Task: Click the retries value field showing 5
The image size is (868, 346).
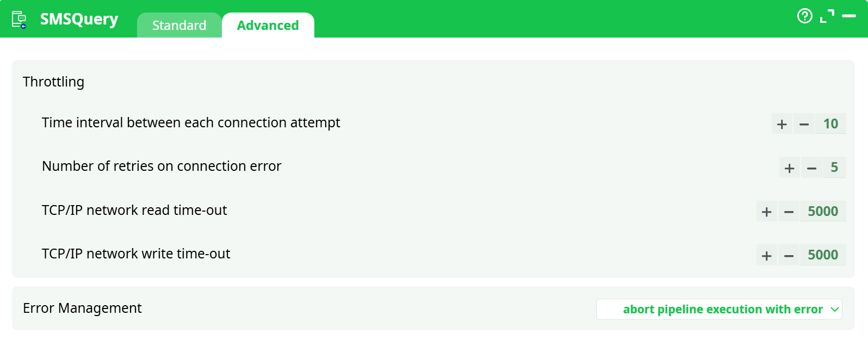Action: 834,168
